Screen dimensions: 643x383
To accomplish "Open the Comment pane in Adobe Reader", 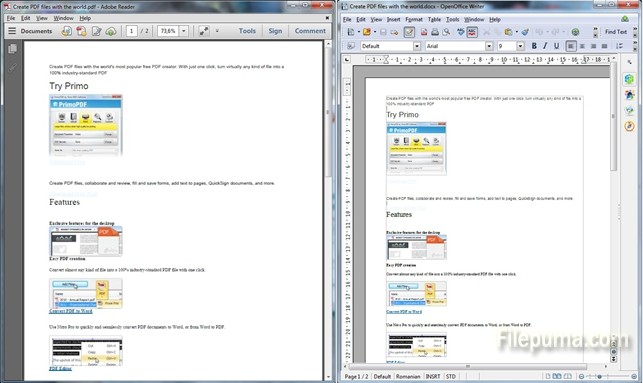I will pyautogui.click(x=310, y=31).
